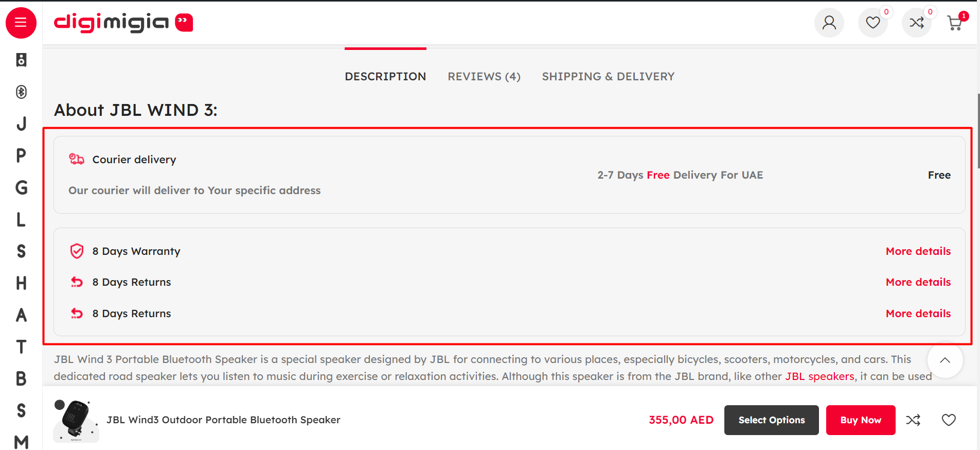
Task: Add product to wishlist in bottom bar
Action: tap(949, 420)
